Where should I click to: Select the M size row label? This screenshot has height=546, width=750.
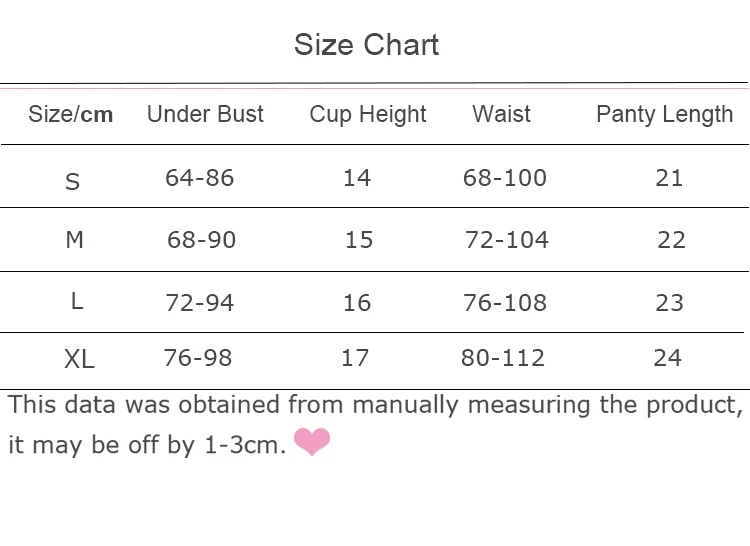coord(75,240)
